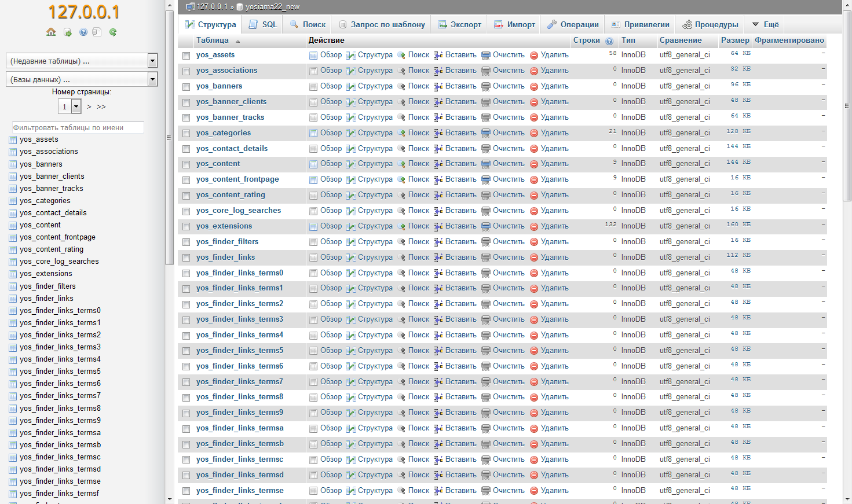Open the Ещё more menu dropdown
852x504 pixels.
pos(765,24)
